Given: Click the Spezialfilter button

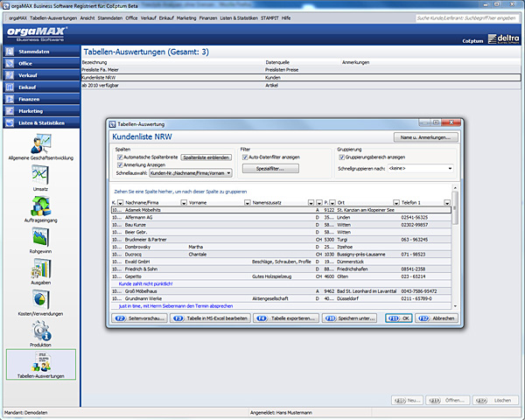Looking at the screenshot, I should click(x=270, y=169).
